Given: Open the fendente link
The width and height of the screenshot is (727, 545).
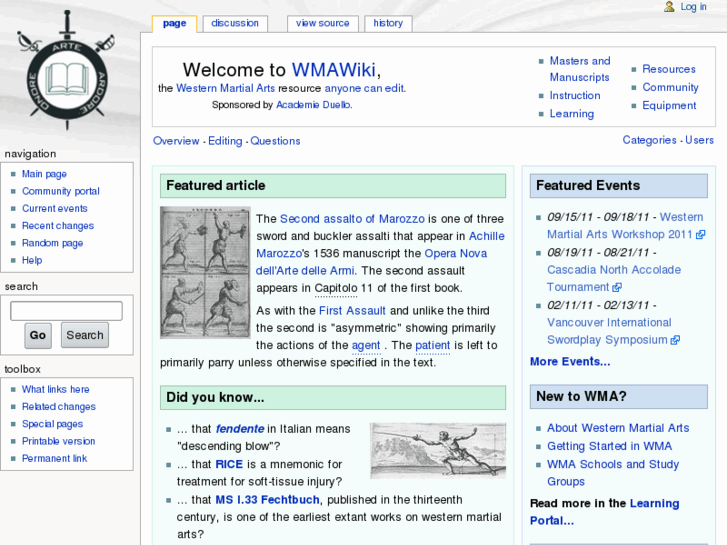Looking at the screenshot, I should pyautogui.click(x=240, y=429).
